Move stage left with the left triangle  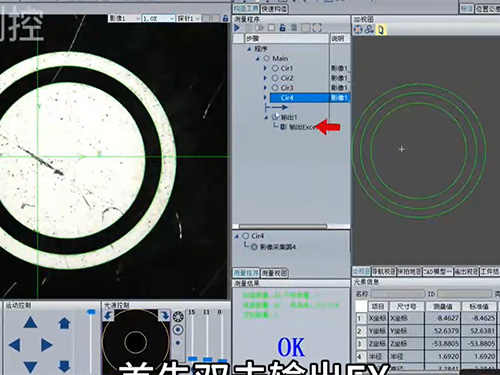(x=14, y=345)
